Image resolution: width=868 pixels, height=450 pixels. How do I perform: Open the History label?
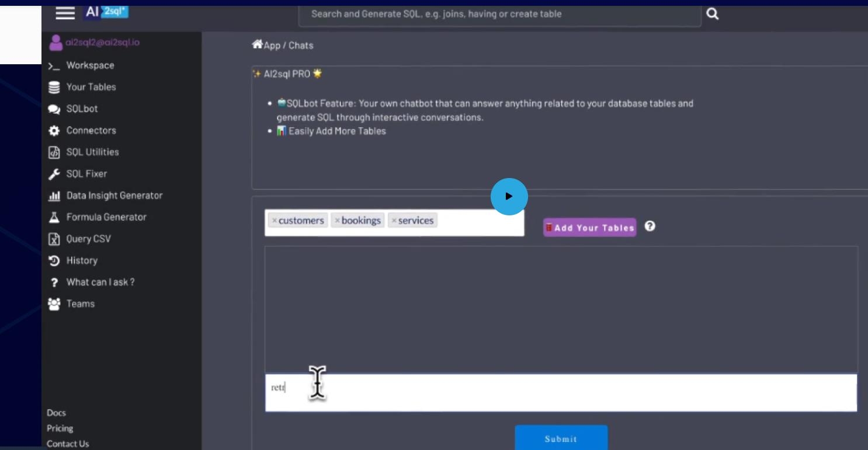tap(82, 260)
